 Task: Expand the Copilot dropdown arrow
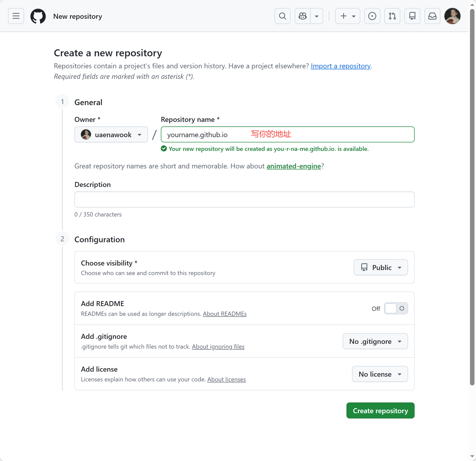[x=317, y=16]
